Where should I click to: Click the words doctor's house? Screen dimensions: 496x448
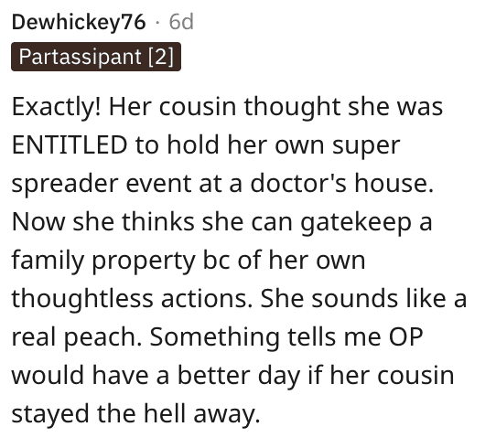(342, 183)
